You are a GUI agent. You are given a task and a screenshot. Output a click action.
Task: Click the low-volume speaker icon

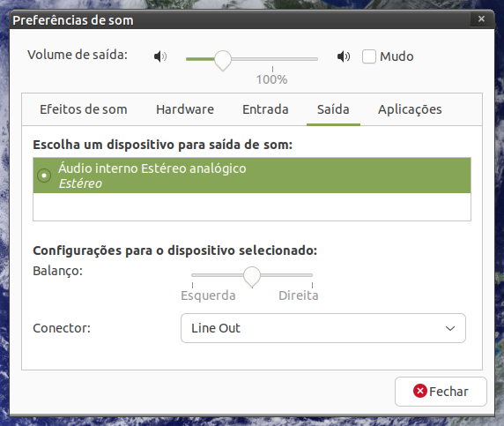point(160,56)
